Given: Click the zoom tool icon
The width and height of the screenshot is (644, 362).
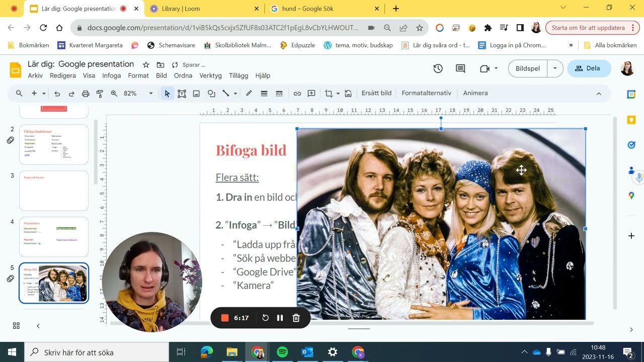Looking at the screenshot, I should point(114,94).
